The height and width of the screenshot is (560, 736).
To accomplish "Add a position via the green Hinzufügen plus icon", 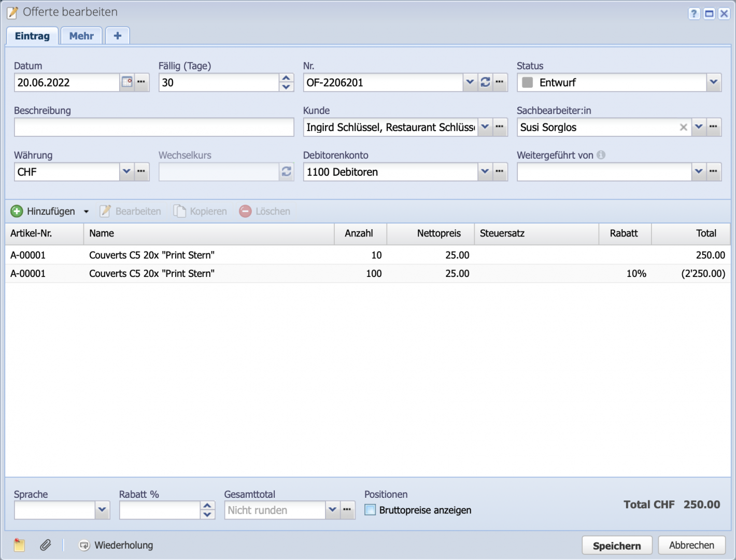I will [x=16, y=211].
